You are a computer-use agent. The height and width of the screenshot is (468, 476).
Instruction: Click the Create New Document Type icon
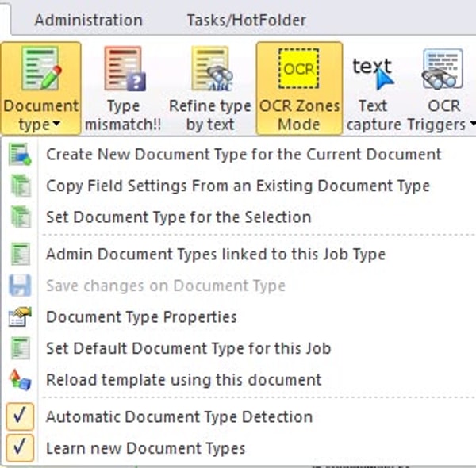point(19,155)
